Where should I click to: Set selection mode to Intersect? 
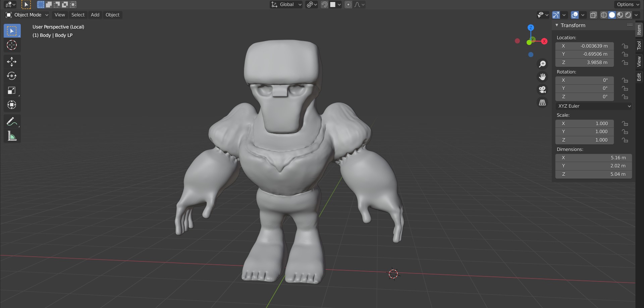[73, 4]
